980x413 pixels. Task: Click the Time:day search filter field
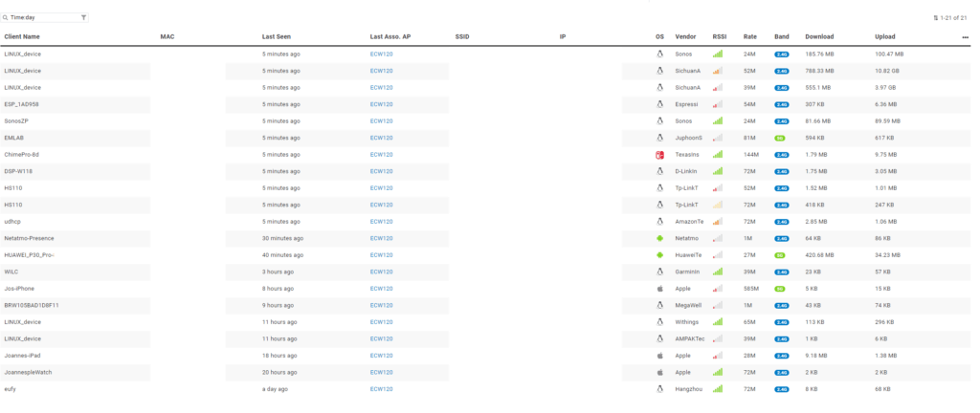(43, 17)
